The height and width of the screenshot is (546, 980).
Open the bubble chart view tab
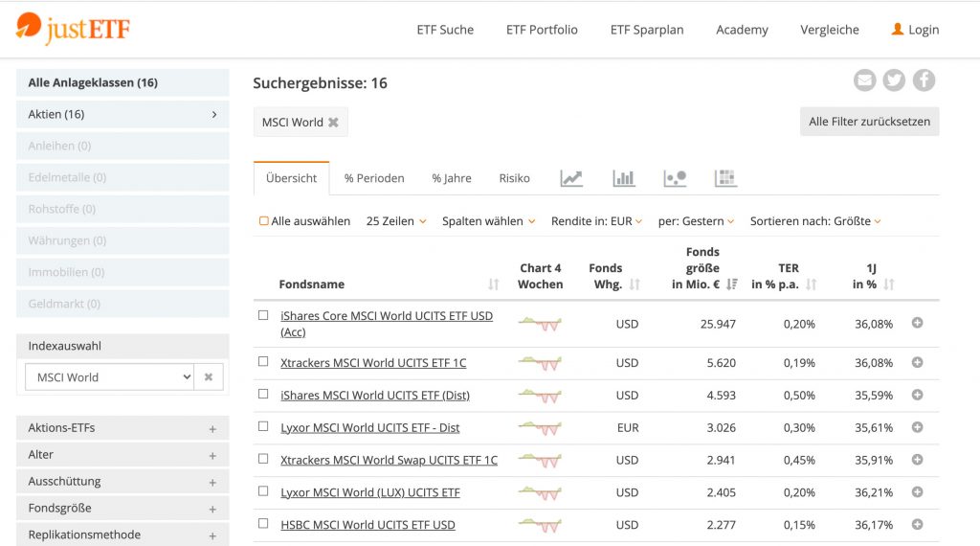point(675,178)
